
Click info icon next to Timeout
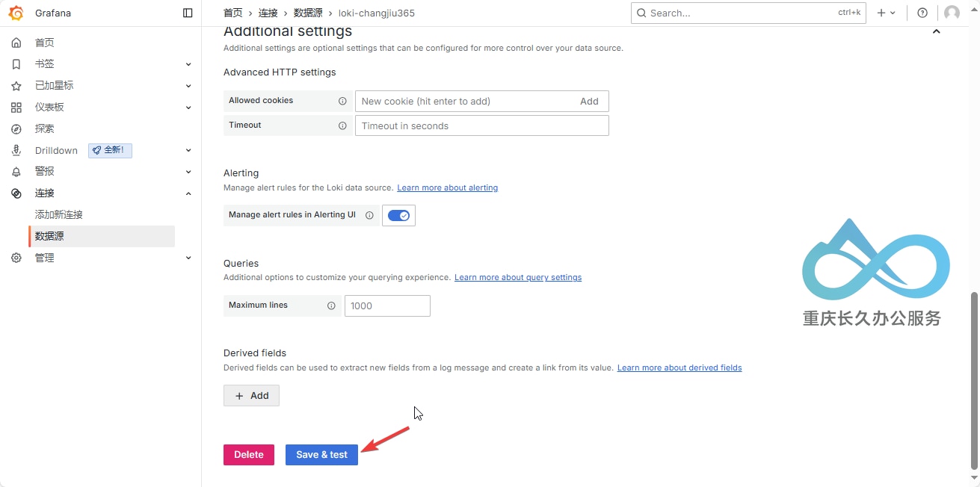pos(342,125)
